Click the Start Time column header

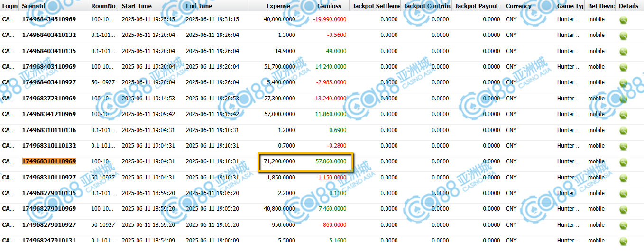[137, 6]
